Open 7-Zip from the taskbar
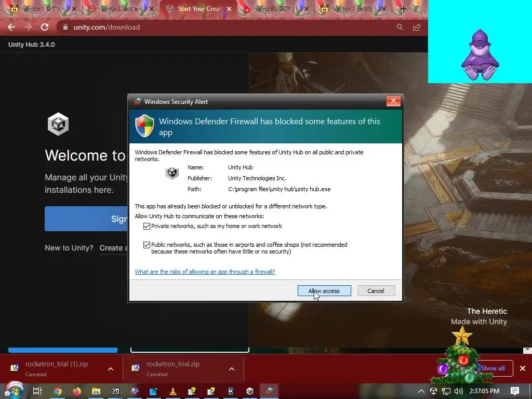 (x=115, y=391)
